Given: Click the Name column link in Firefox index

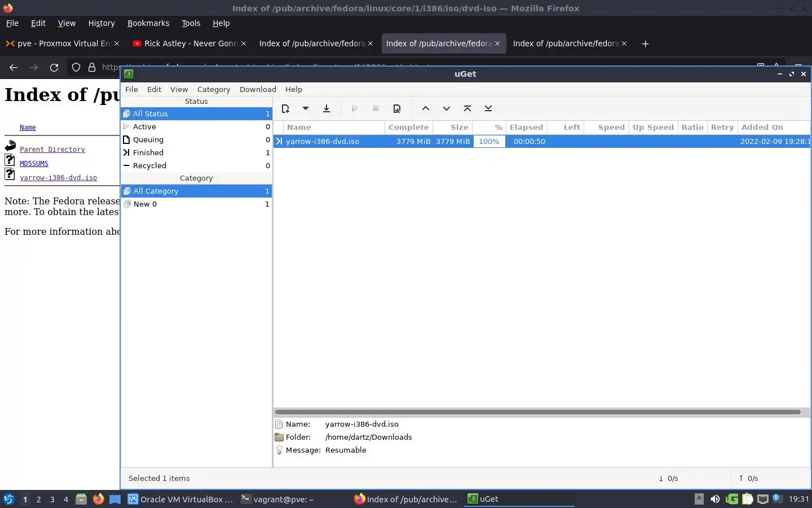Looking at the screenshot, I should coord(28,128).
